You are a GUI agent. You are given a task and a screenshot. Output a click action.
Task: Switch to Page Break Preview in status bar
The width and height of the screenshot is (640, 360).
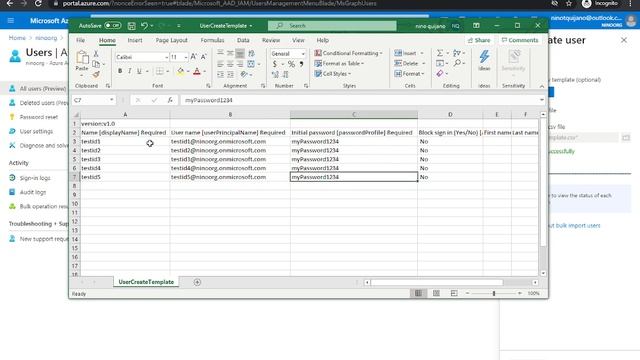point(454,293)
